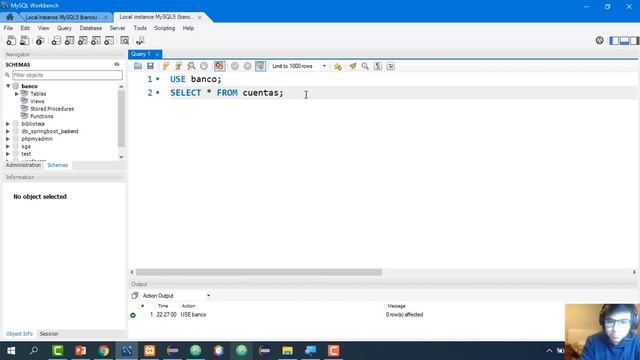Rollback transaction icon in query toolbar
This screenshot has height=360, width=640.
tap(247, 66)
